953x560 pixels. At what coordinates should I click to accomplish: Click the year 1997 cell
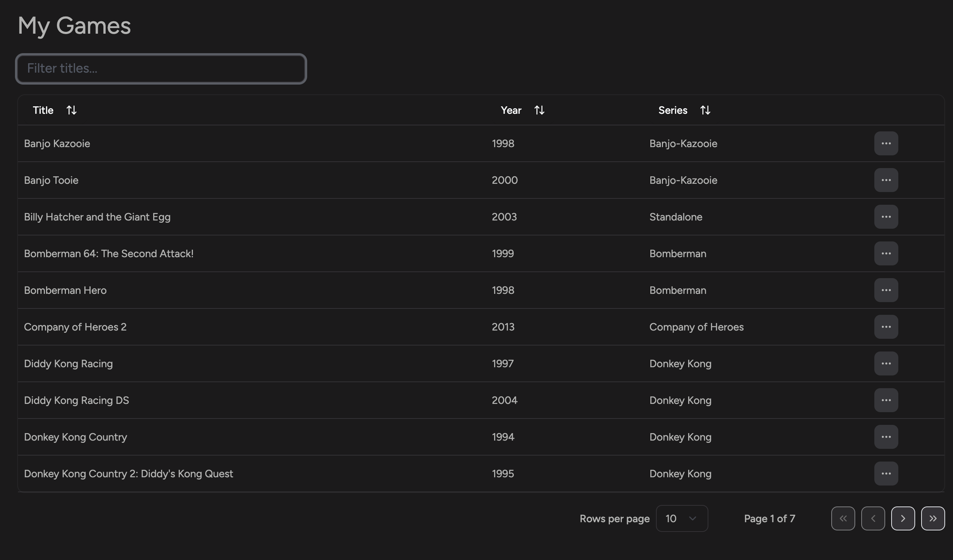pyautogui.click(x=503, y=363)
